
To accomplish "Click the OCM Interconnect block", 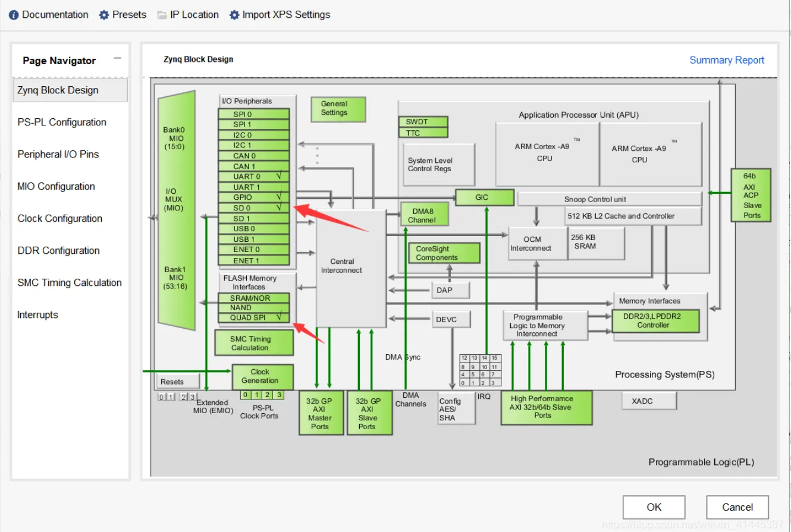I will (x=538, y=244).
